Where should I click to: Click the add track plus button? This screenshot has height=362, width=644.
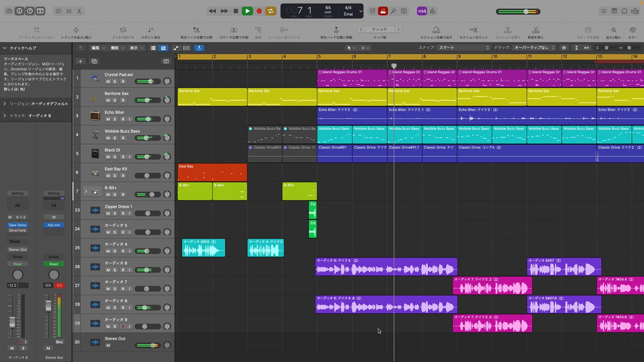80,61
